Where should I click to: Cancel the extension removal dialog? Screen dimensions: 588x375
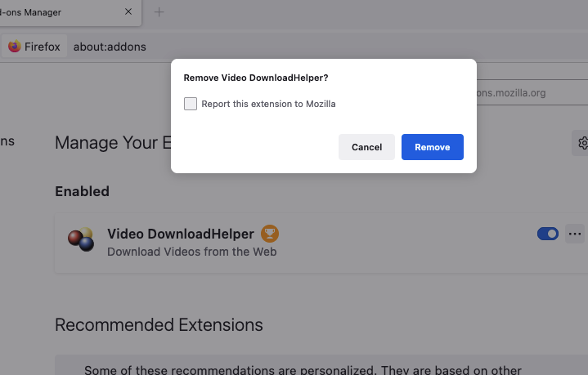coord(366,147)
